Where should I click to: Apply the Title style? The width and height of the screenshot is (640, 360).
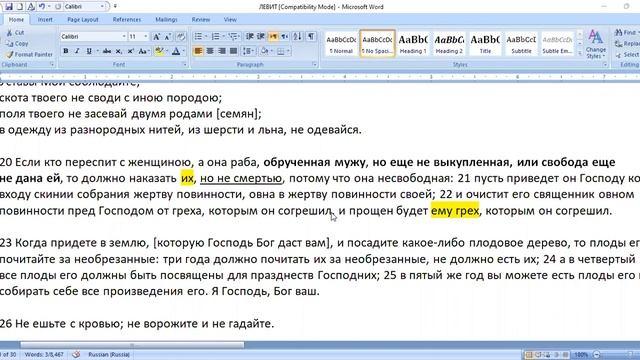(485, 44)
